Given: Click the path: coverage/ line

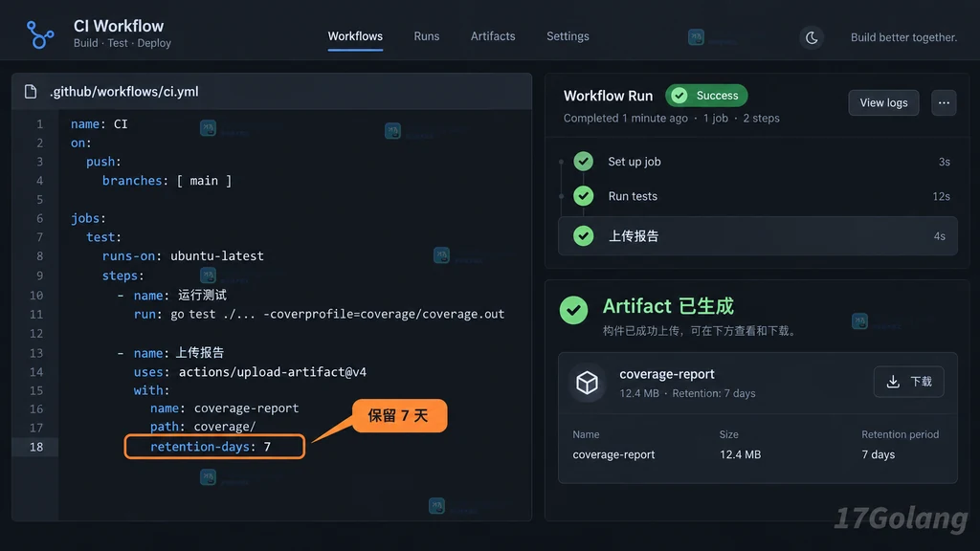Looking at the screenshot, I should click(203, 427).
